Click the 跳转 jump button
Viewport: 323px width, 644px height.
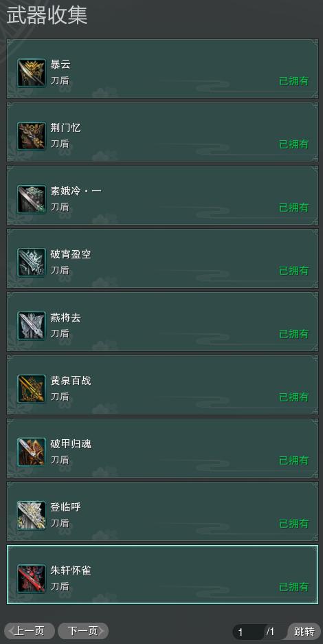tap(304, 631)
